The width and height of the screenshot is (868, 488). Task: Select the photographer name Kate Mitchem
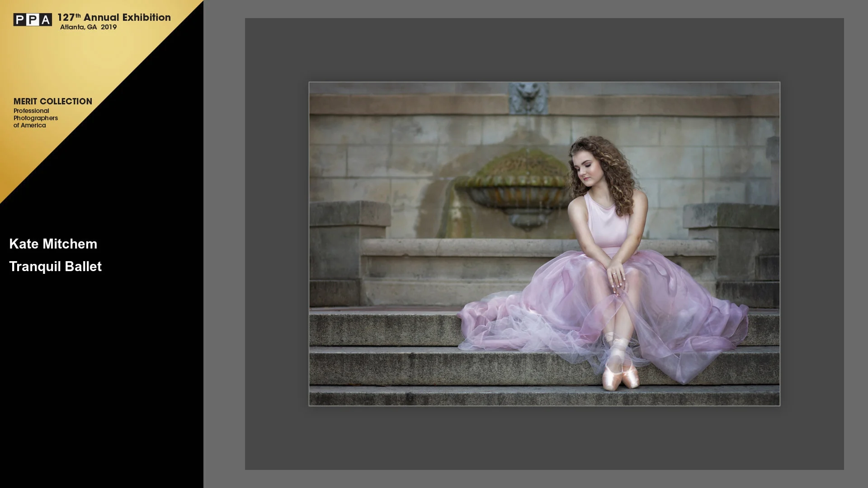coord(53,244)
